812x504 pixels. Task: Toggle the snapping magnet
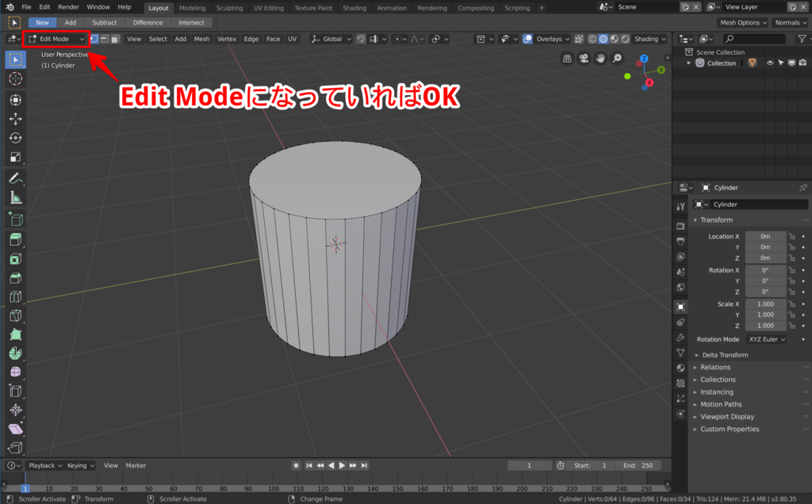(x=361, y=39)
